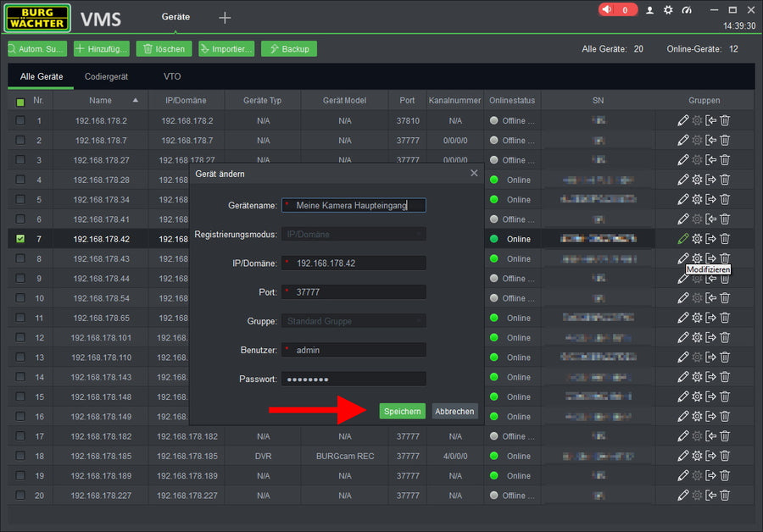
Task: Sort the table by the Name column header
Action: coord(100,101)
